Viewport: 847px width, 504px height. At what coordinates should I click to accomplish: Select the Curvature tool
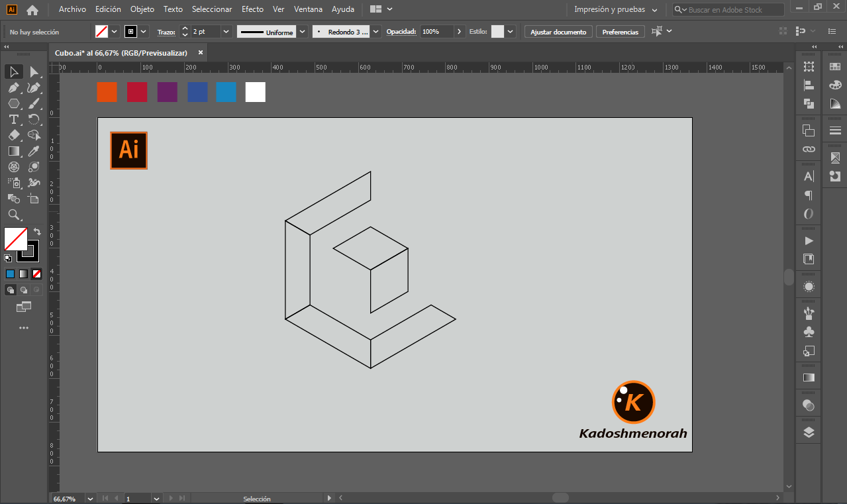[34, 87]
